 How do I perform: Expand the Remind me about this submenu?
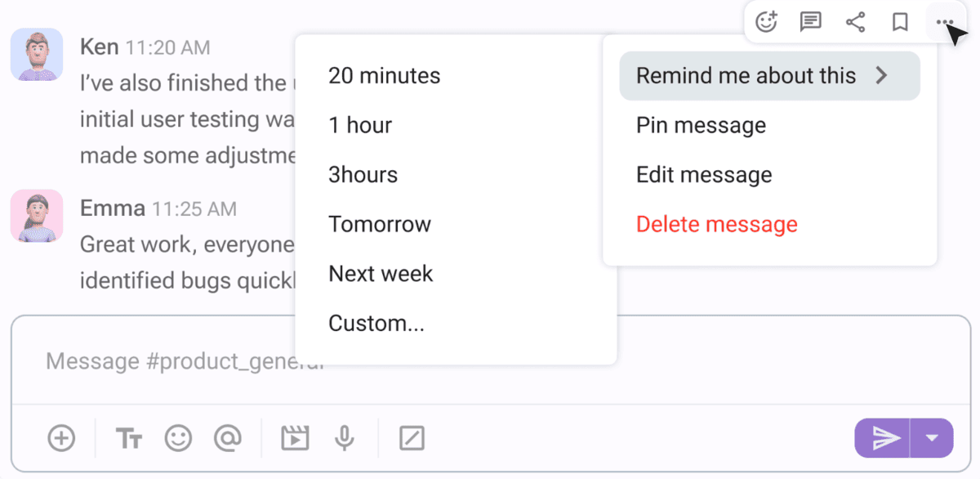[746, 75]
